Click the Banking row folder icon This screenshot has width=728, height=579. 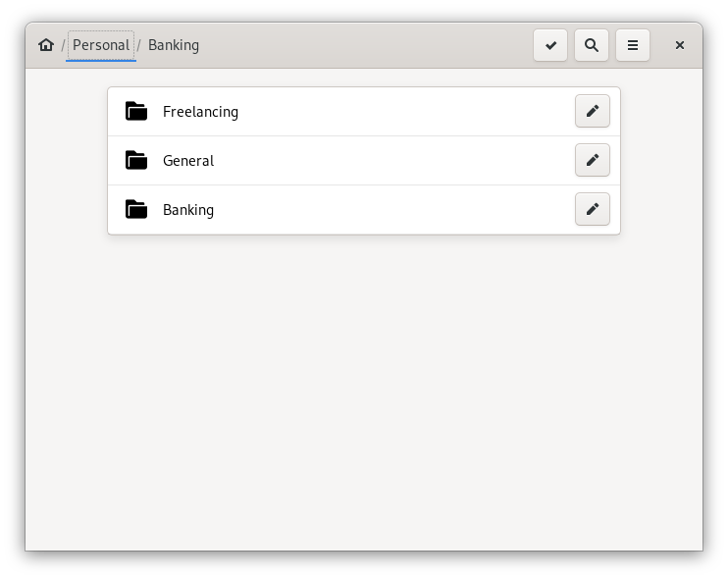coord(136,209)
